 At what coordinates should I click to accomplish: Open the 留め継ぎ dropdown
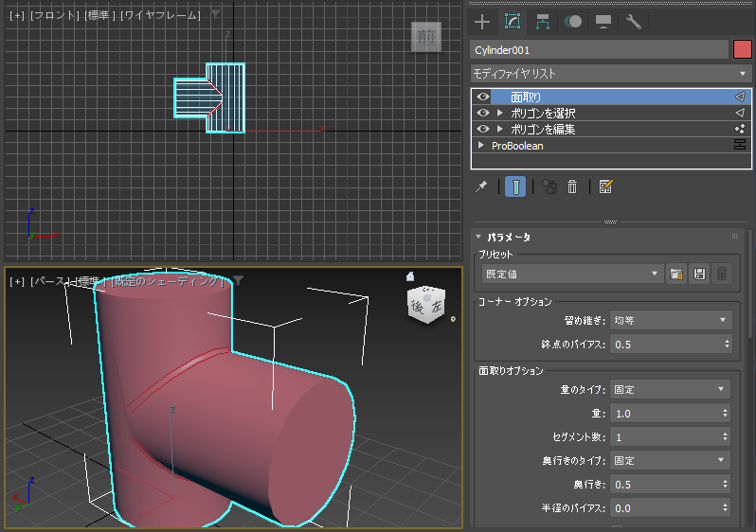point(671,320)
